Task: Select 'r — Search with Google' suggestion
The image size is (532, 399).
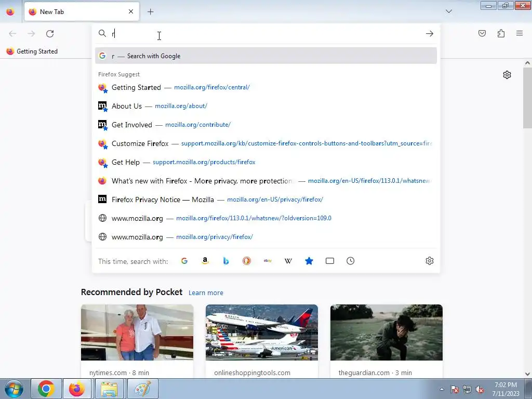Action: tap(266, 56)
